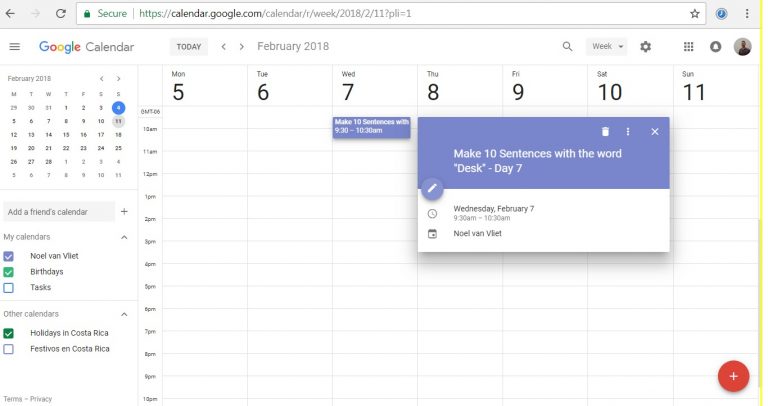The height and width of the screenshot is (406, 768).
Task: Open the Week view dropdown
Action: pos(607,47)
